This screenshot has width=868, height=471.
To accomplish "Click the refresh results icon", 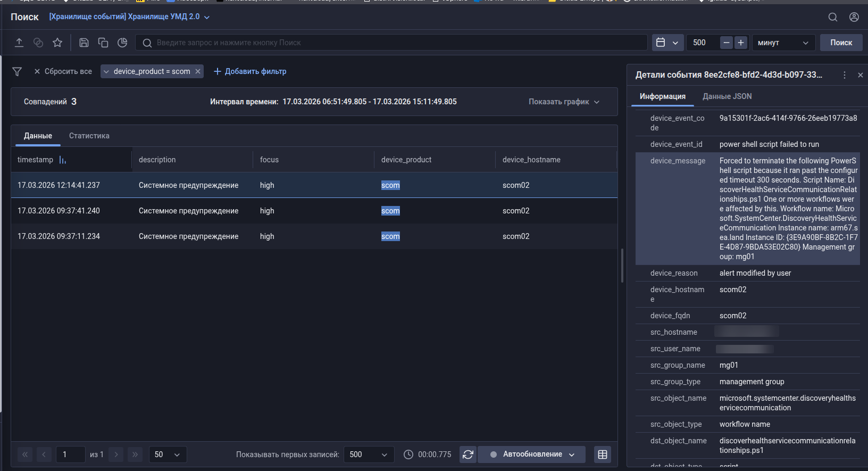I will (468, 455).
